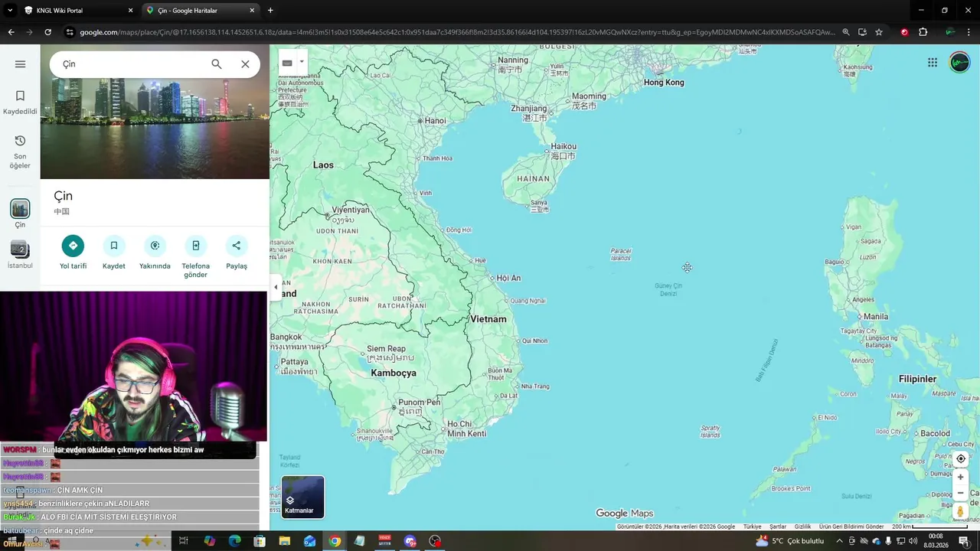Focus the Çin search input field
Image resolution: width=980 pixels, height=551 pixels.
tap(130, 64)
